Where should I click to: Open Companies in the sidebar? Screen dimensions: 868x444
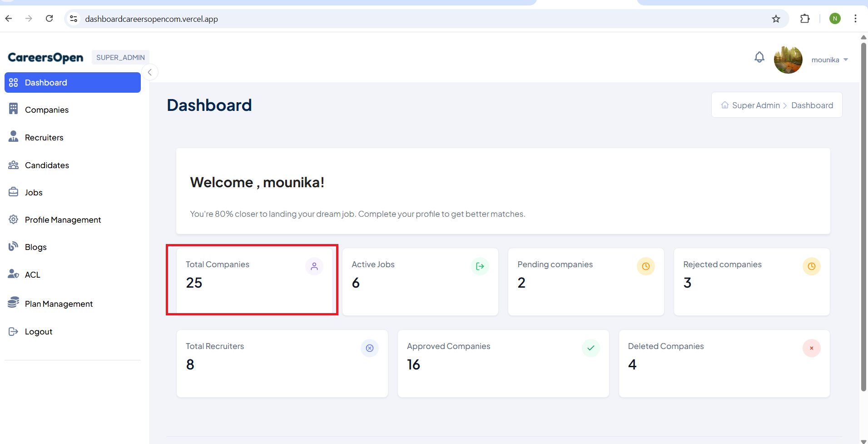coord(46,110)
